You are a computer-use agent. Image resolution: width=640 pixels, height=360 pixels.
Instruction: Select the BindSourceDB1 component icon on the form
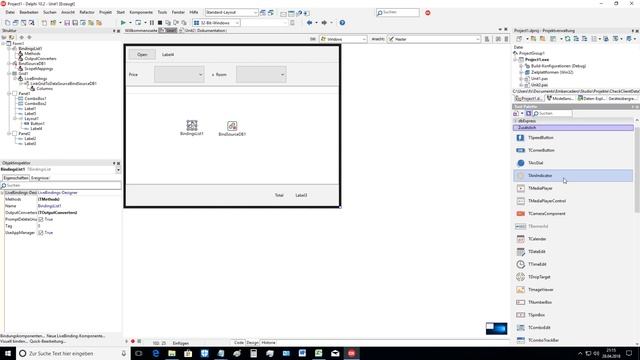tap(232, 126)
